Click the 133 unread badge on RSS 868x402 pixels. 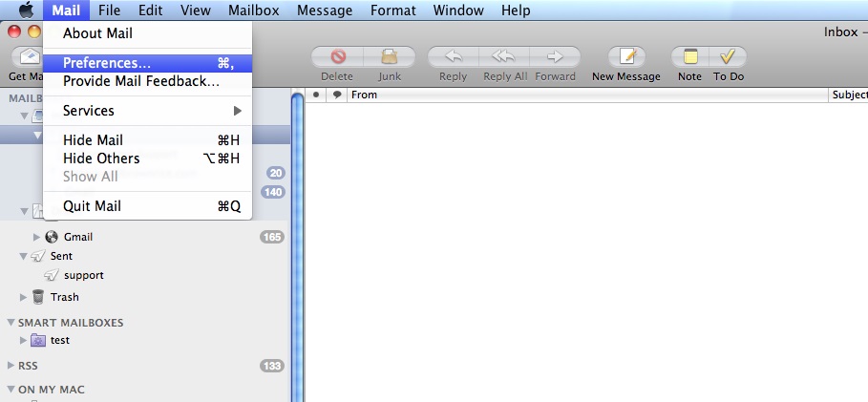pos(272,366)
